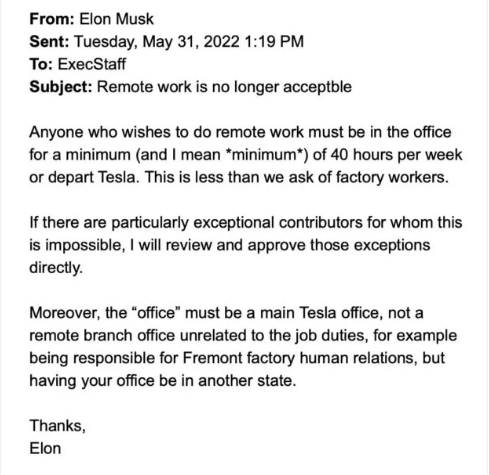489x475 pixels.
Task: Click the time 1:19 PM
Action: [x=274, y=42]
